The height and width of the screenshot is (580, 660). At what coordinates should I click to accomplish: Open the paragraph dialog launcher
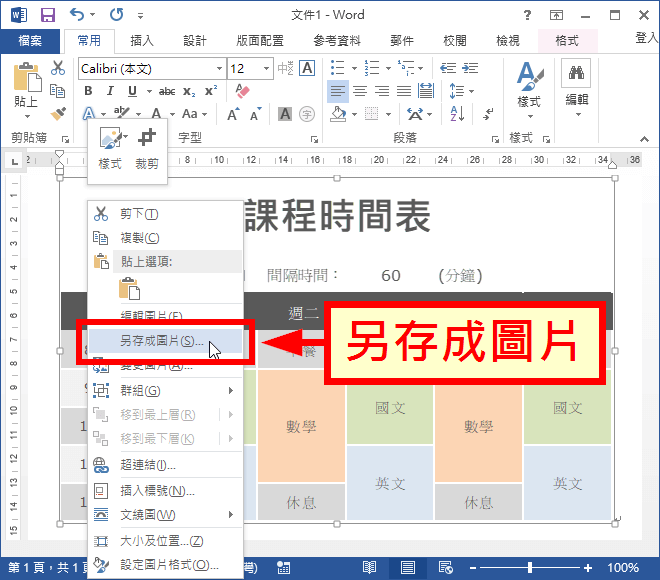point(495,139)
